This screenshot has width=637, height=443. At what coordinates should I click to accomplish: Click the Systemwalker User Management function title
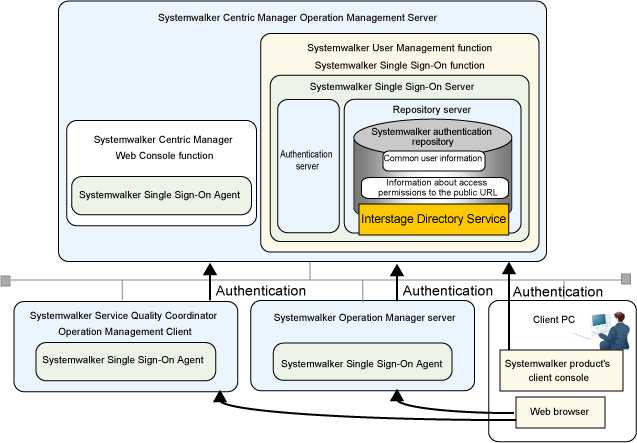(399, 48)
